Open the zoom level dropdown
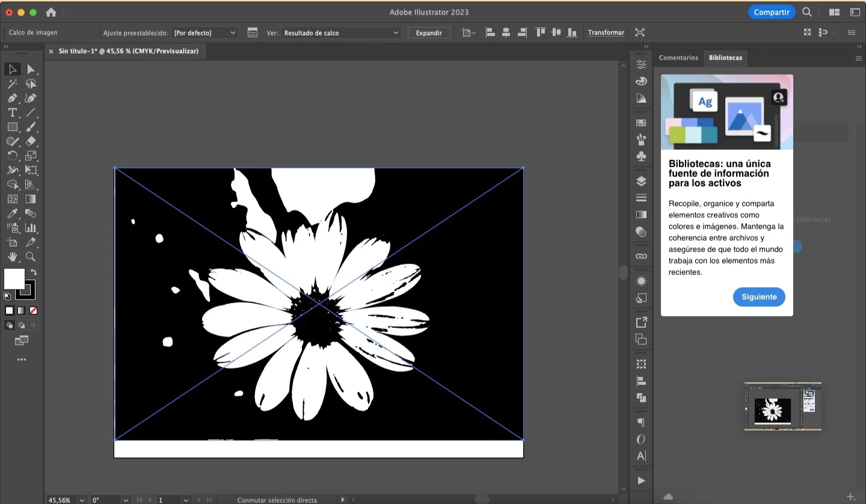 click(x=82, y=500)
